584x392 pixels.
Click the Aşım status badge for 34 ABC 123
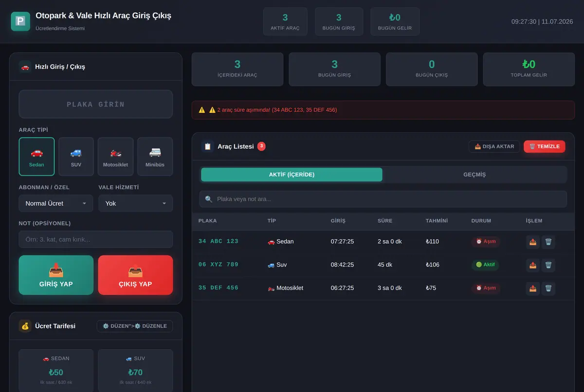[486, 242]
